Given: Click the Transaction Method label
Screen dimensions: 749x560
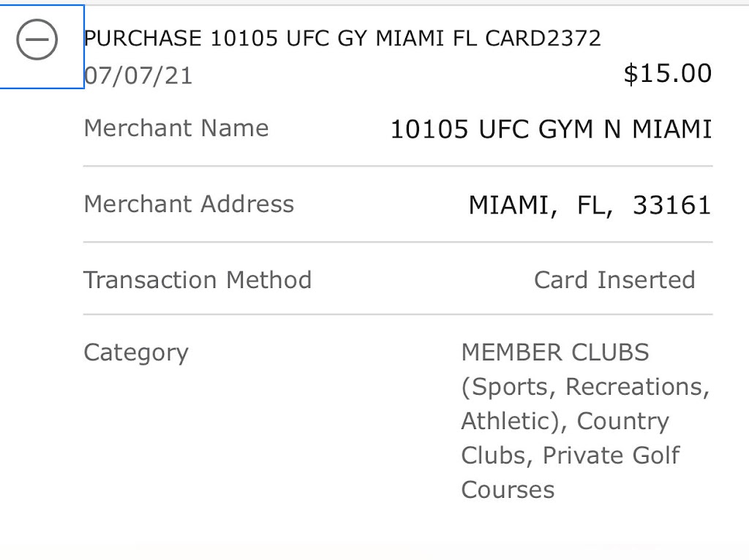Looking at the screenshot, I should [x=197, y=280].
